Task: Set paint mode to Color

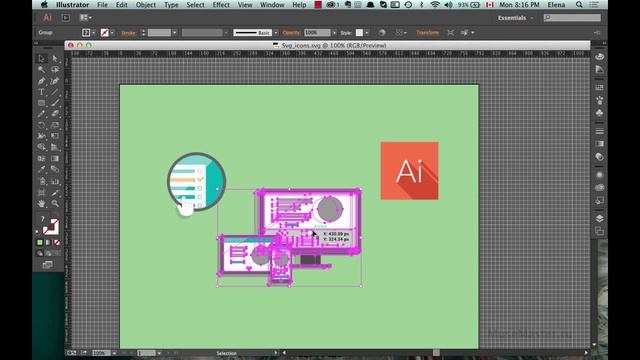Action: point(40,242)
